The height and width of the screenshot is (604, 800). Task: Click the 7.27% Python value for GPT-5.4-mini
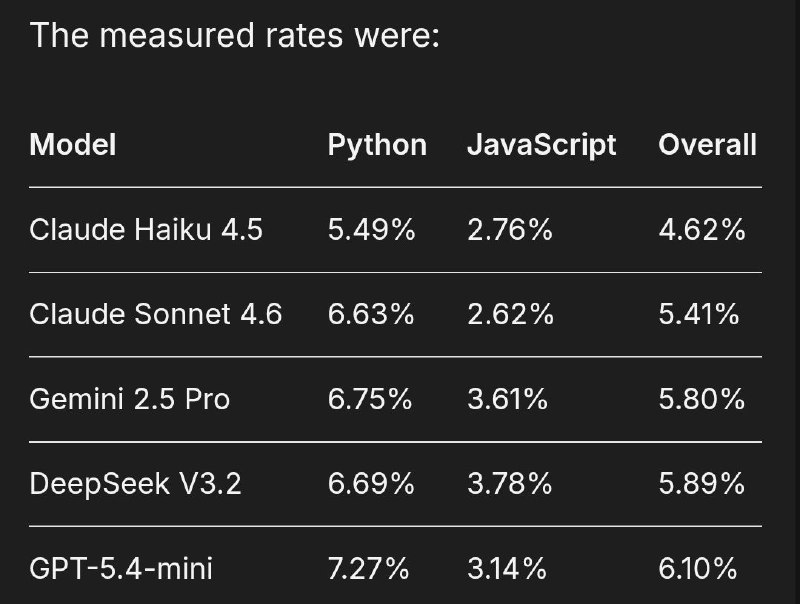(368, 568)
